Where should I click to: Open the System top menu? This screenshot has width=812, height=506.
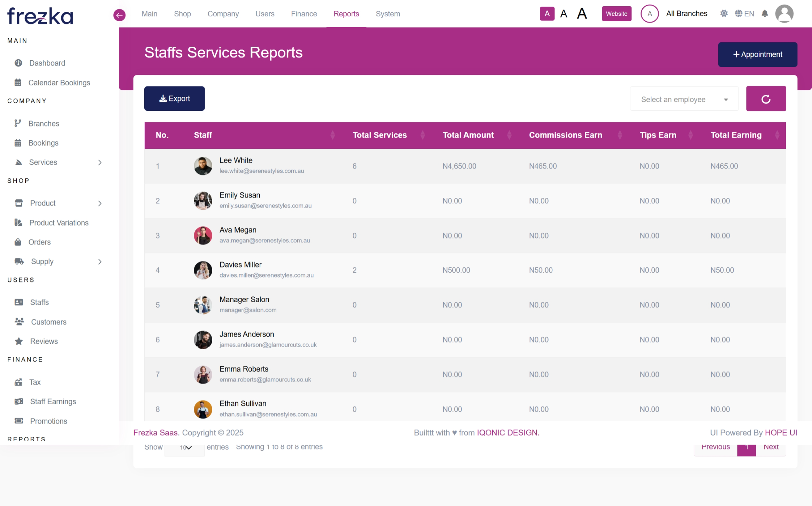[x=388, y=14]
